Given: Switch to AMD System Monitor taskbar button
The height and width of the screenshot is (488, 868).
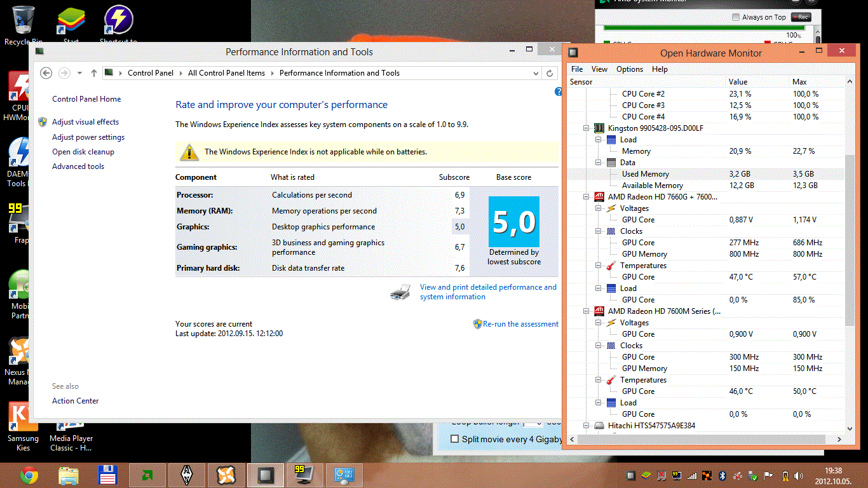Looking at the screenshot, I should 147,475.
